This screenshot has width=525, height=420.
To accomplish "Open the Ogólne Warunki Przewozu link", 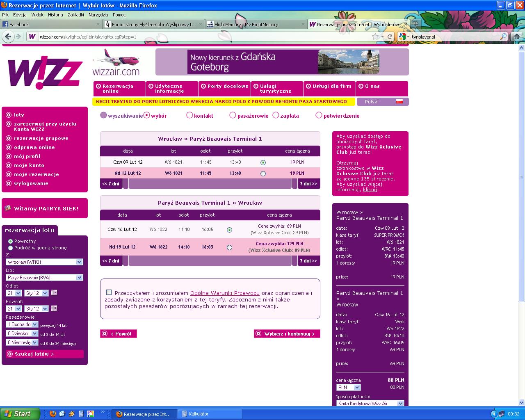I will tap(225, 293).
